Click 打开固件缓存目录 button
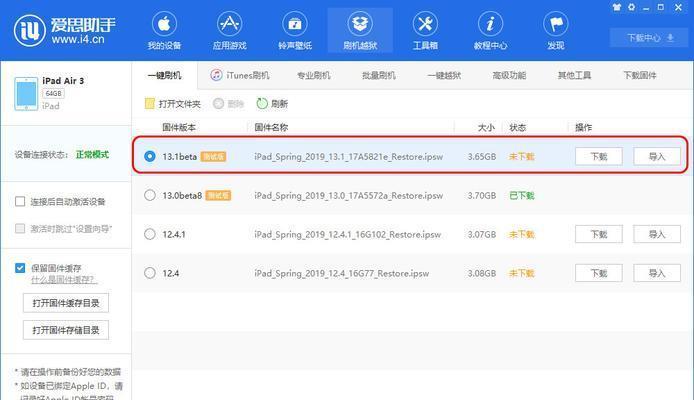Image resolution: width=694 pixels, height=400 pixels. (x=65, y=303)
